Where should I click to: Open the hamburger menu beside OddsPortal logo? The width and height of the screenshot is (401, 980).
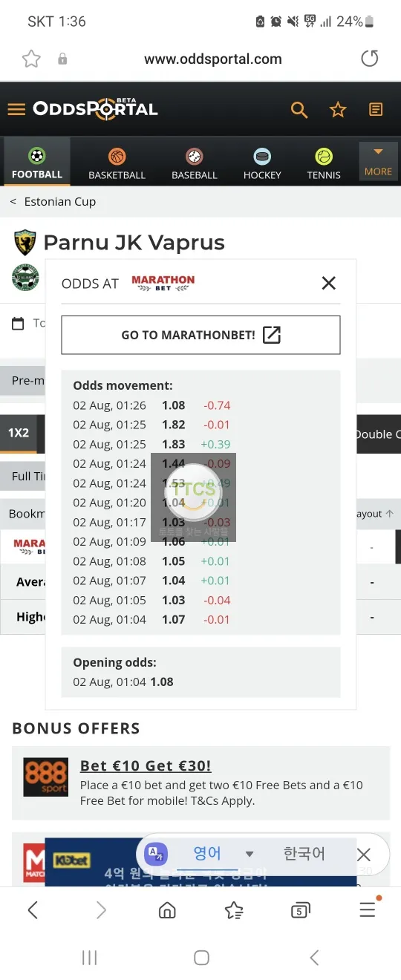click(16, 110)
